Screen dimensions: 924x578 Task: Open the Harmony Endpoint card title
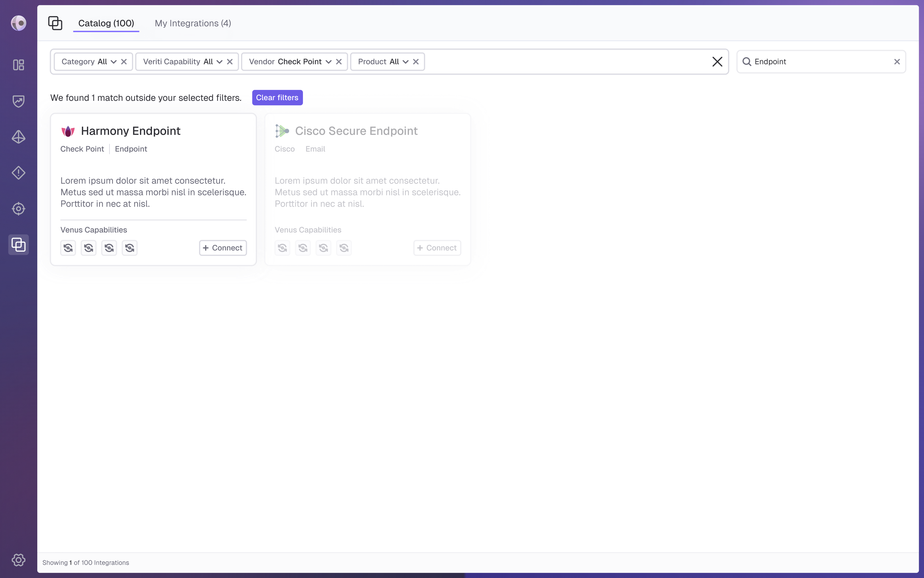(x=131, y=131)
